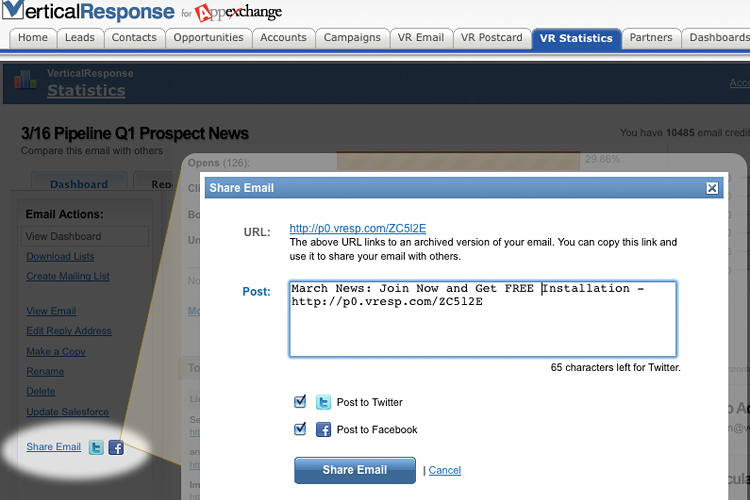750x500 pixels.
Task: Click the Share Email link in sidebar
Action: (54, 447)
